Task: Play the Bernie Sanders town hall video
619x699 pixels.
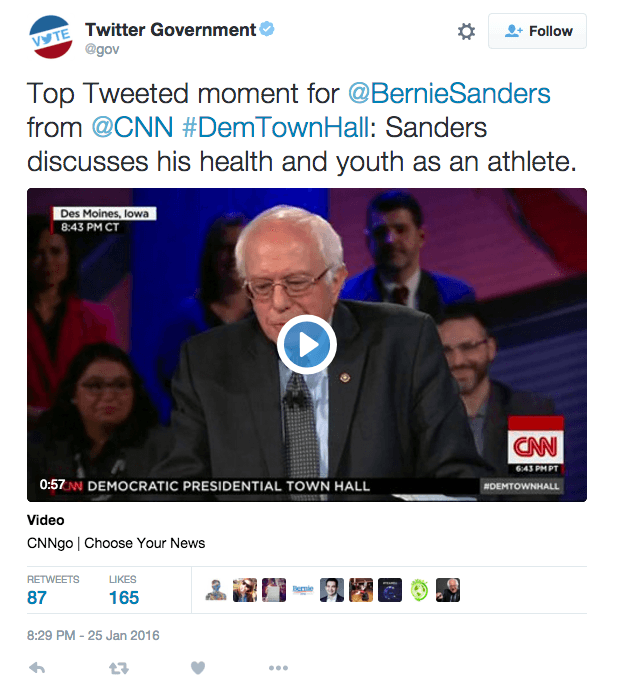Action: point(306,345)
